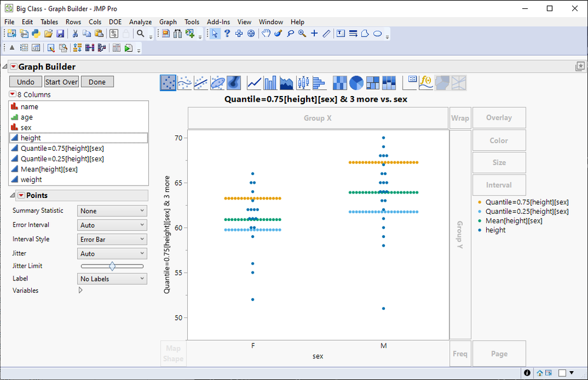
Task: Select the Area chart element icon
Action: coord(286,82)
